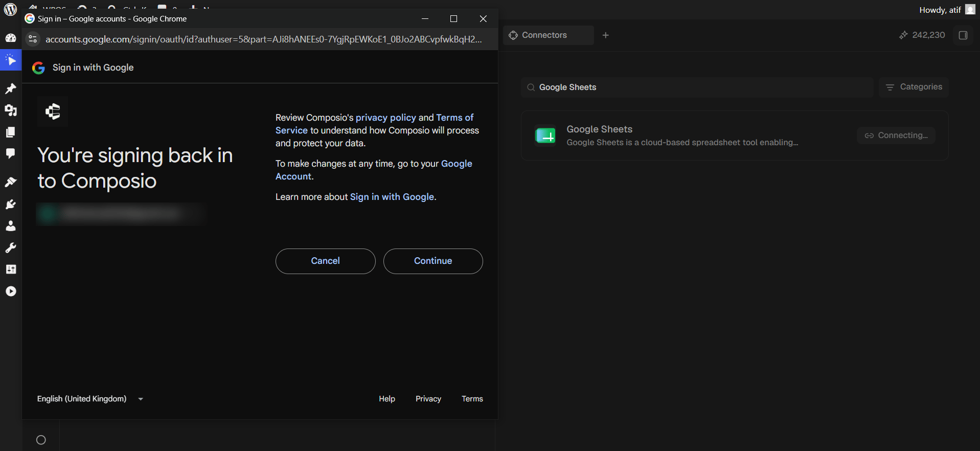Open the Sign in with Google learn more link

[x=392, y=197]
